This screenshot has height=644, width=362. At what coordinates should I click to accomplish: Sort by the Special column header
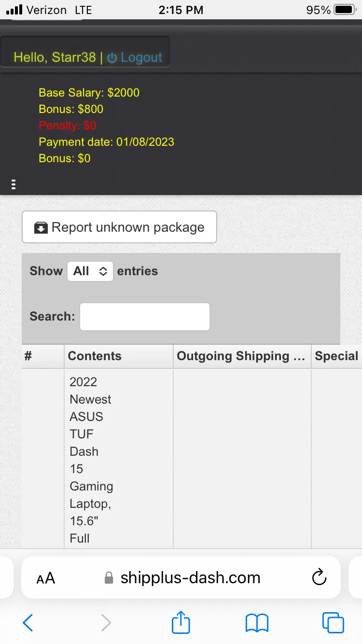click(x=336, y=356)
